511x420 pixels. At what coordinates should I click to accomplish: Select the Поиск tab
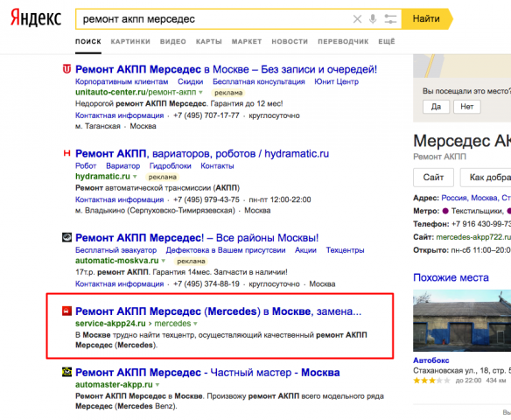click(x=88, y=42)
